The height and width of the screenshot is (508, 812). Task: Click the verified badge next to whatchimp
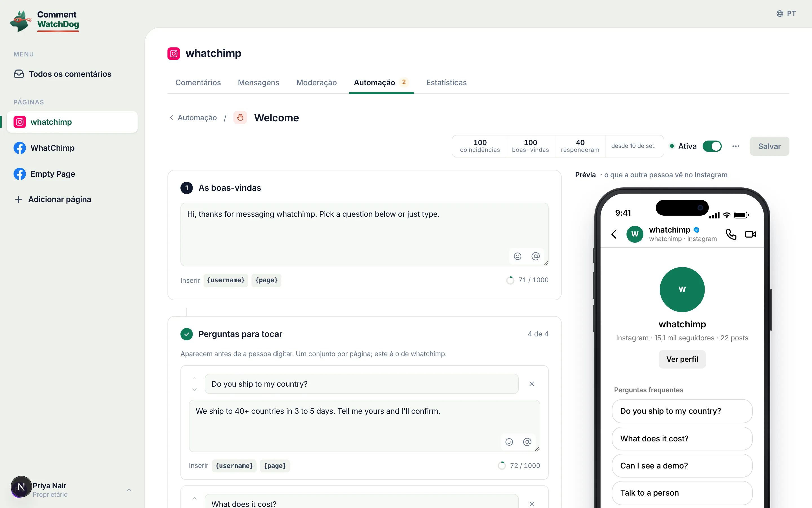click(697, 230)
